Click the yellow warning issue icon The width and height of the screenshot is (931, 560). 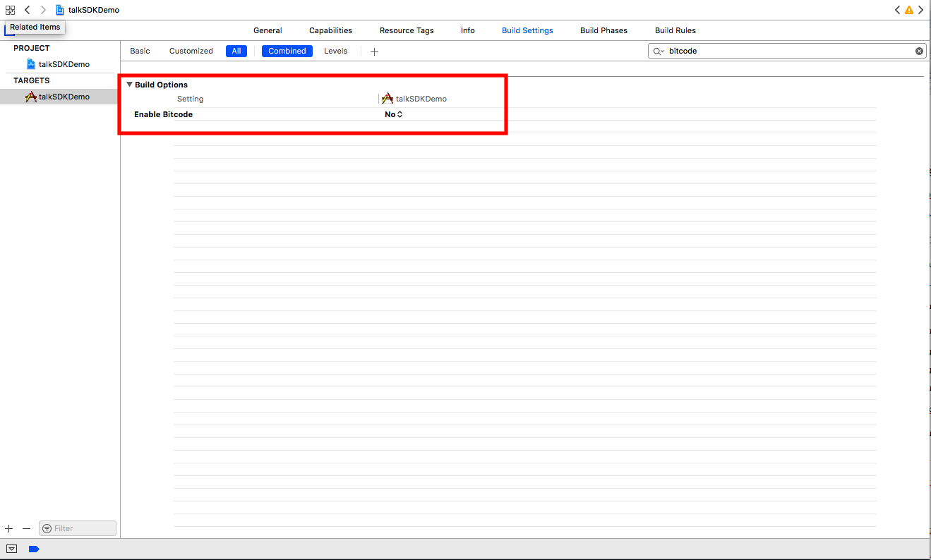[x=909, y=10]
